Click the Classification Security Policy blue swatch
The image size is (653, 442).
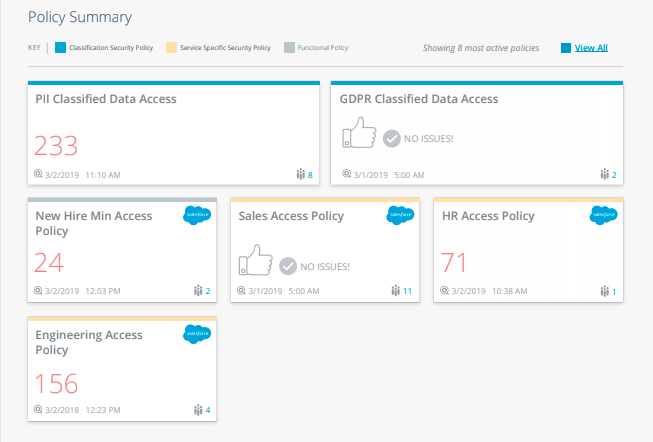[60, 47]
